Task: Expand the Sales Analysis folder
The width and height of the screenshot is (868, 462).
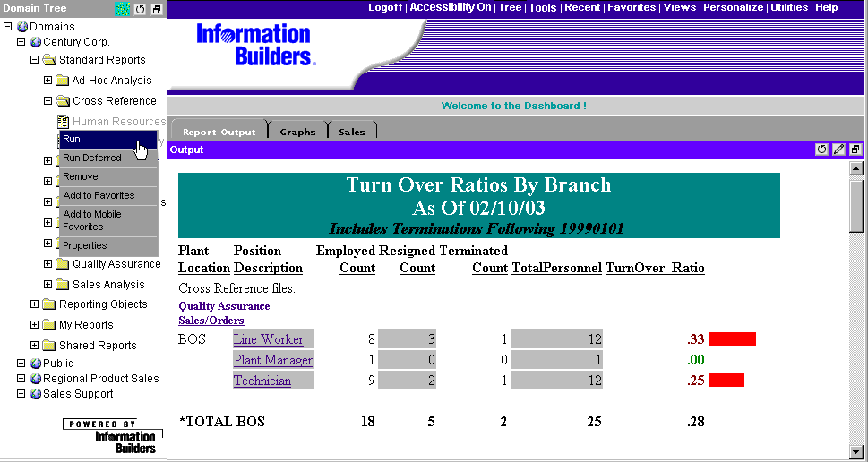Action: pyautogui.click(x=48, y=285)
